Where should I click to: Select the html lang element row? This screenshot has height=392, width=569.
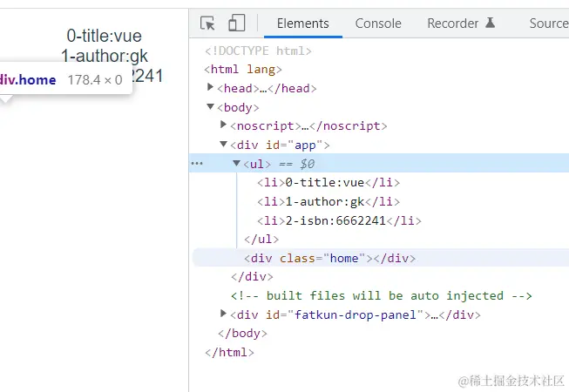click(243, 69)
